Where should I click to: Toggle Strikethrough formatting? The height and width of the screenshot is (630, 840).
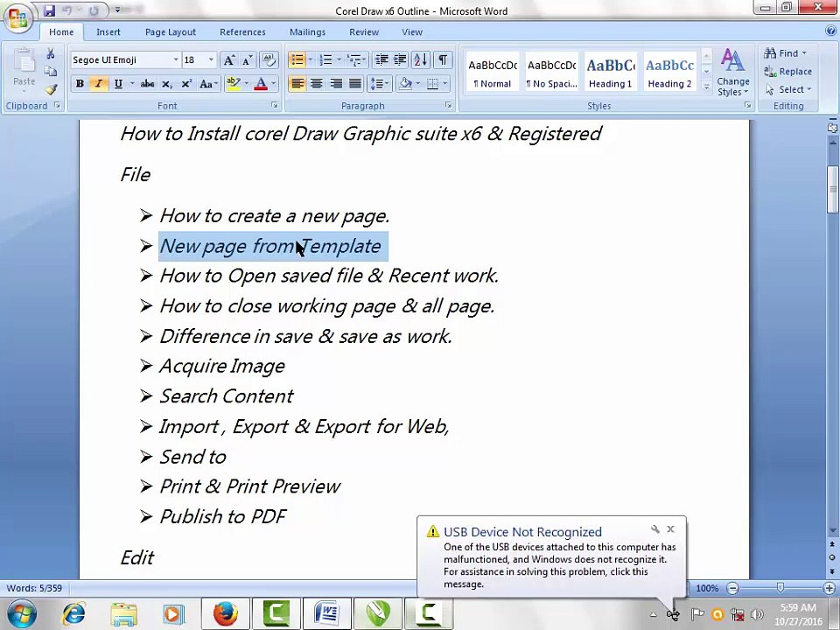(x=147, y=84)
